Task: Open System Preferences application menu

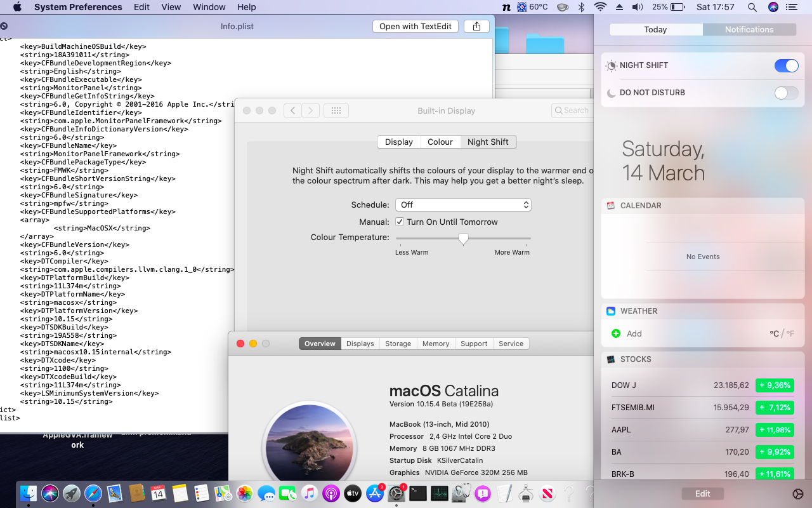Action: (x=78, y=7)
